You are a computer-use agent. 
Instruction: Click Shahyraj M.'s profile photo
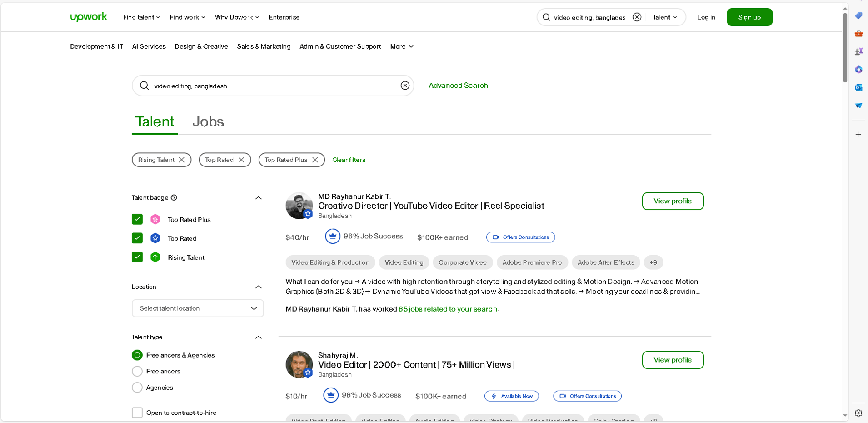(299, 364)
